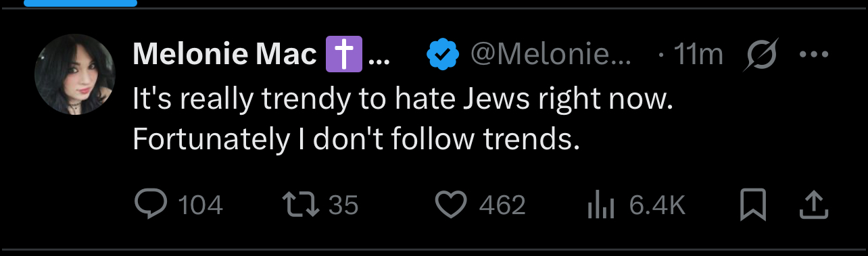This screenshot has height=256, width=868.
Task: Like the post with the heart icon
Action: click(x=452, y=205)
